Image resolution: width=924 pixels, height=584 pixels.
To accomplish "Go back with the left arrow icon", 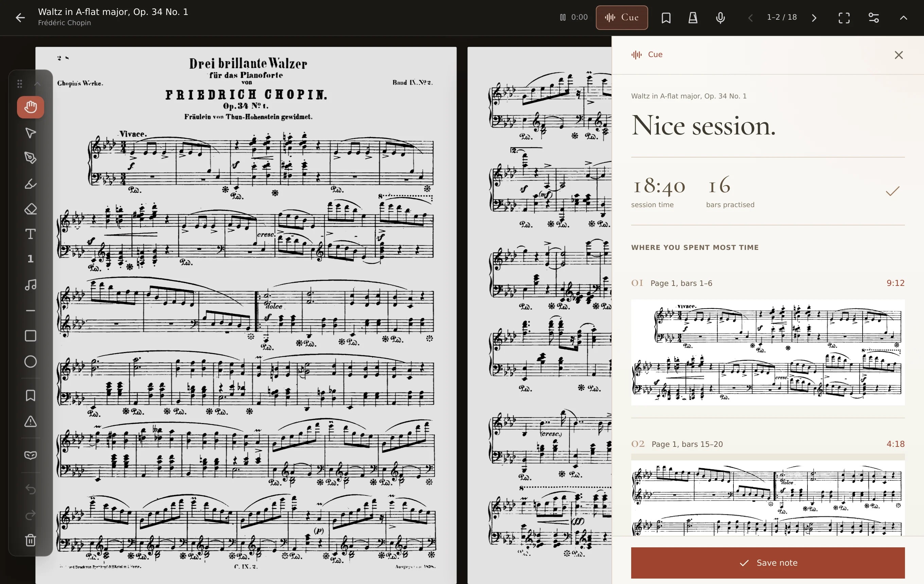I will [x=20, y=18].
